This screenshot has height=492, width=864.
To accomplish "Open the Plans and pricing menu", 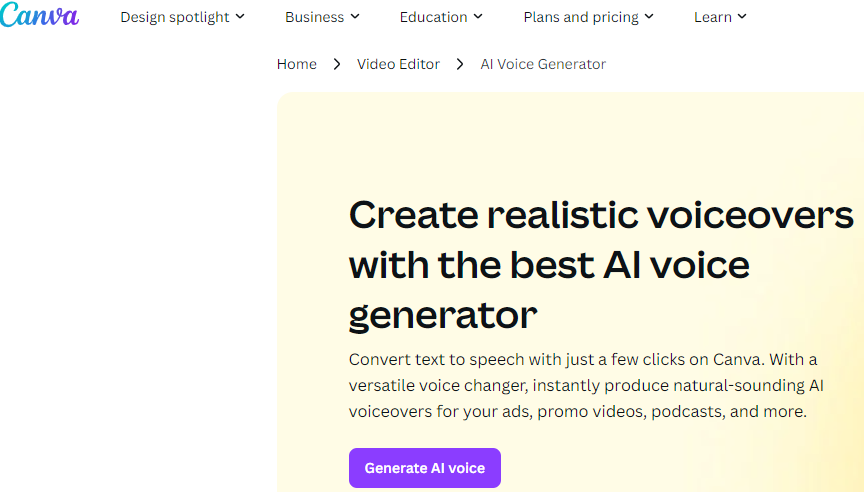I will click(580, 17).
